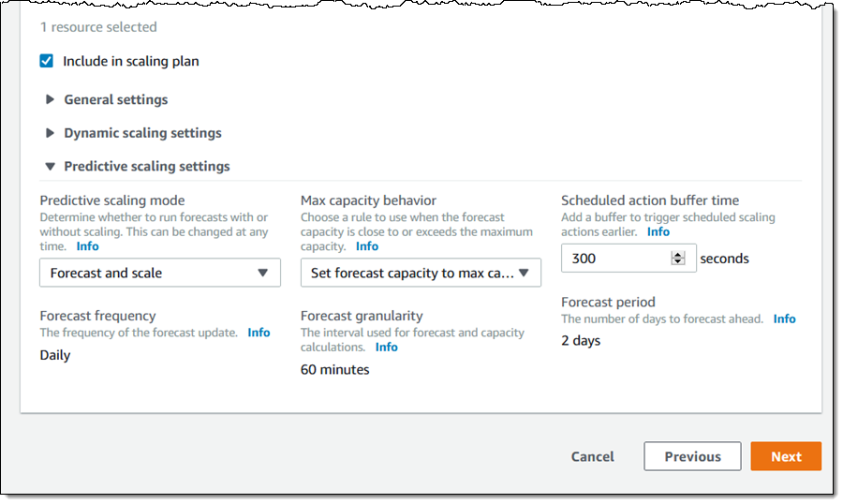Click the Cancel button

click(x=593, y=456)
